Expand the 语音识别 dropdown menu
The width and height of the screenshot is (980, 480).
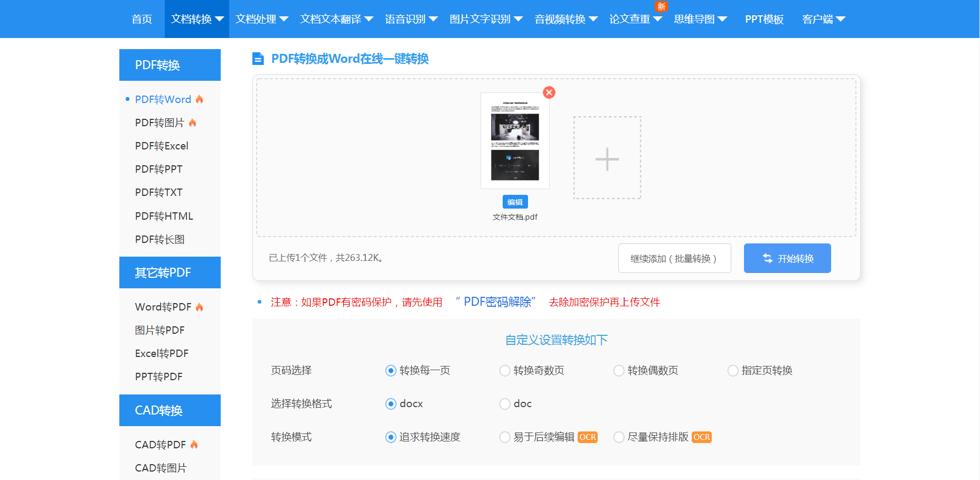(411, 19)
